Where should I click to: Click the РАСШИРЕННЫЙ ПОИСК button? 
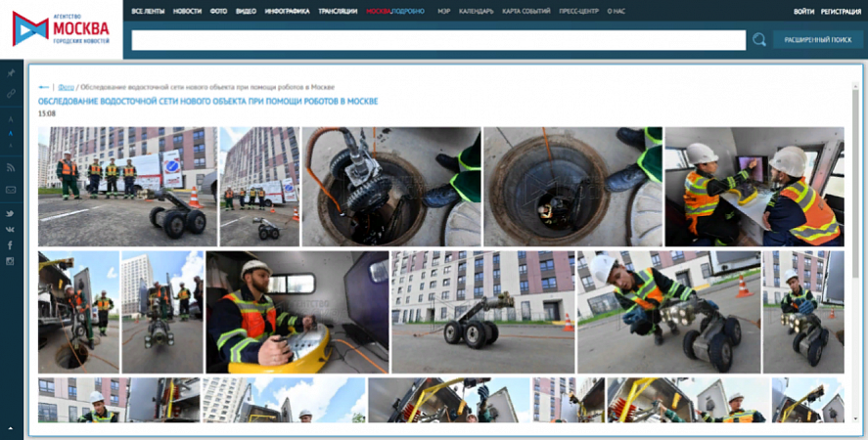(x=818, y=40)
